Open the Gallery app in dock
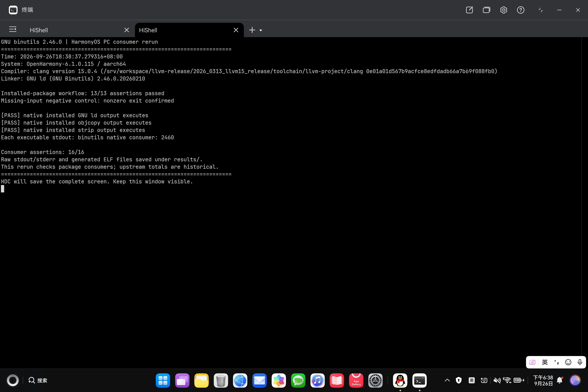The height and width of the screenshot is (392, 588). click(x=279, y=380)
